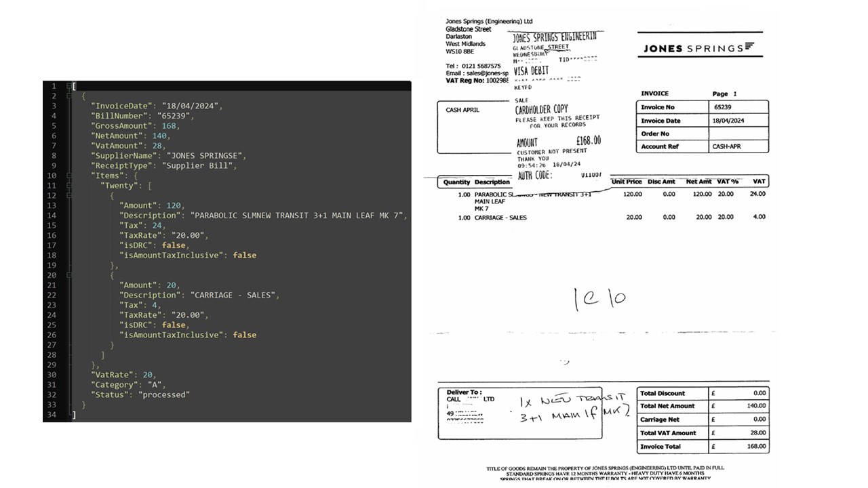Click the "Total Discount" label
The image size is (868, 488).
(x=663, y=393)
